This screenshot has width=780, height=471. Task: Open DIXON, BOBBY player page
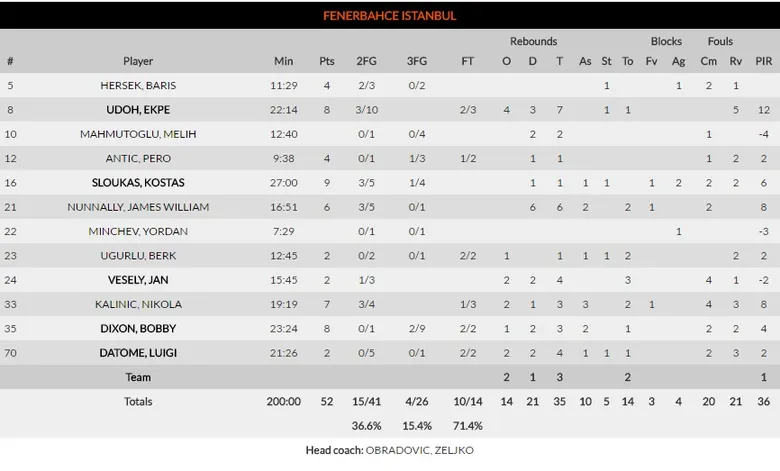138,328
